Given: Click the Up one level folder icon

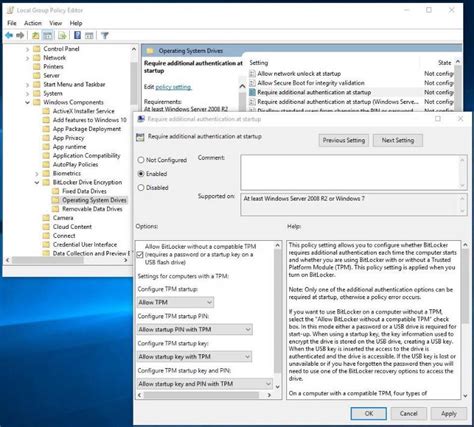Looking at the screenshot, I should tap(36, 35).
